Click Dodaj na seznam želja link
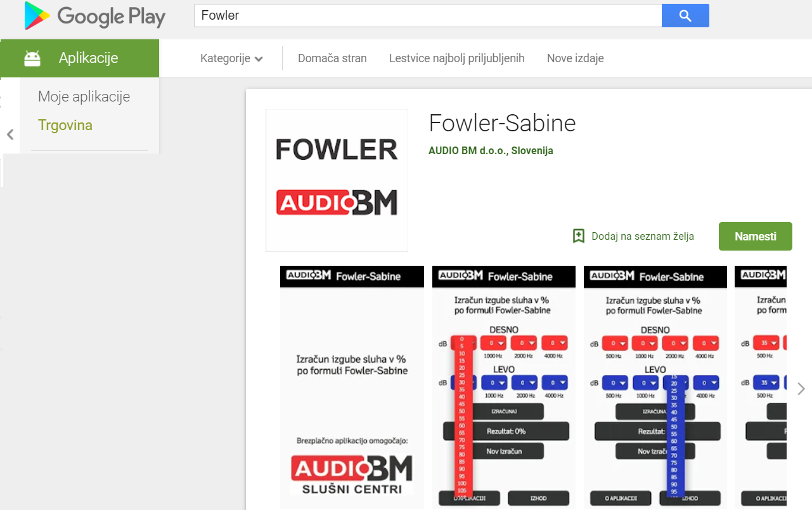This screenshot has width=812, height=510. [x=643, y=236]
